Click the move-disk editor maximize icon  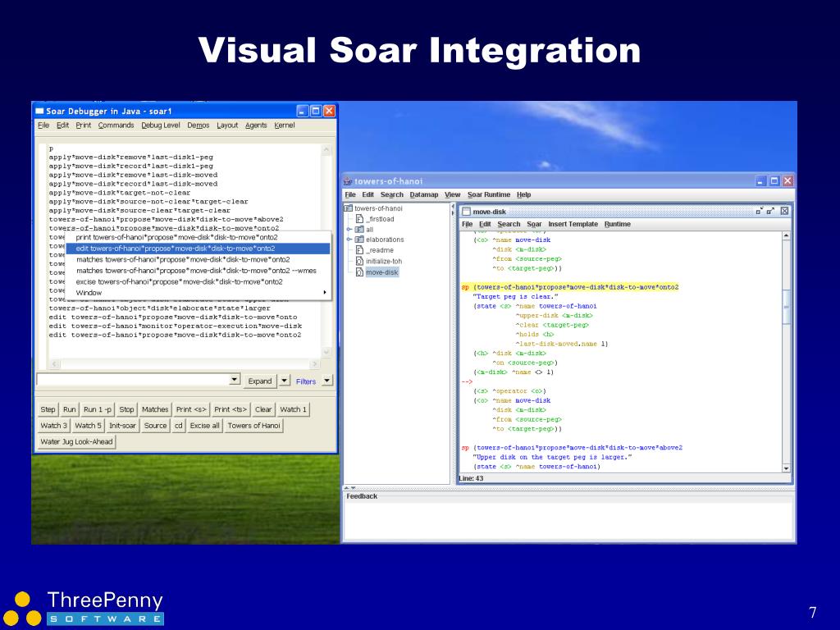point(770,211)
